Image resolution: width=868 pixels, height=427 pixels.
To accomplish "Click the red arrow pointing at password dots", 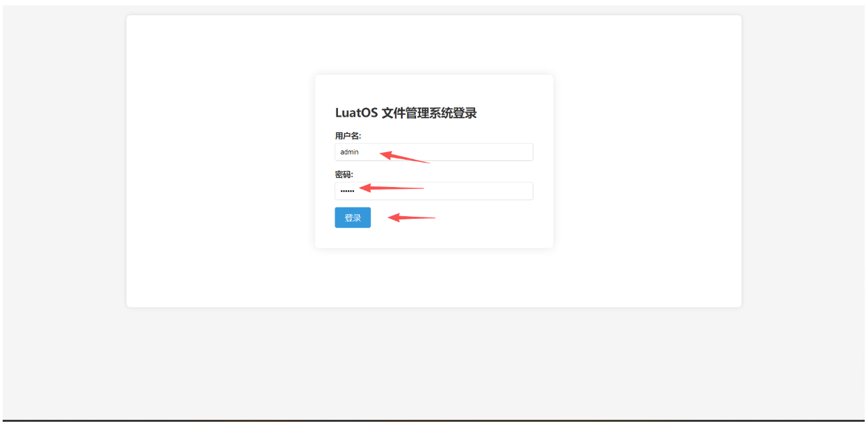I will tap(391, 188).
